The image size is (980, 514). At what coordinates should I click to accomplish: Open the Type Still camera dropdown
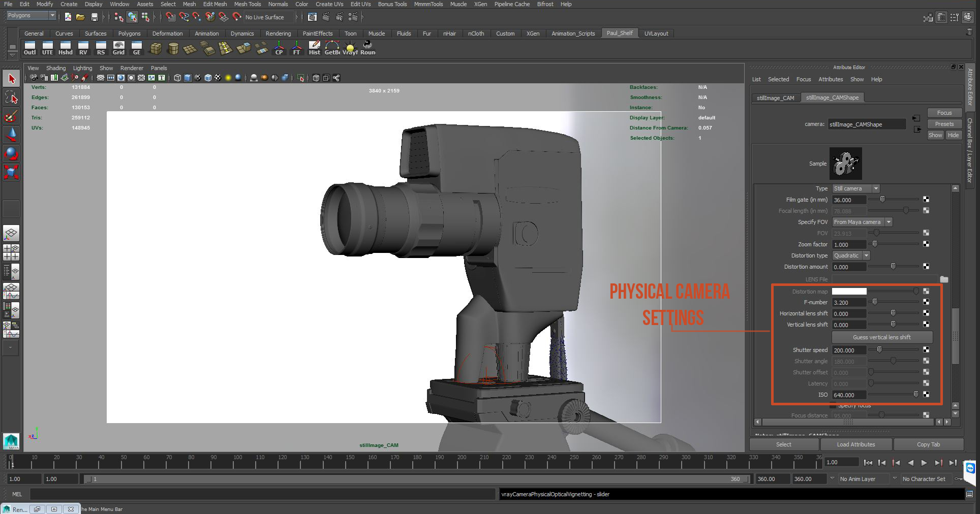[x=855, y=188]
